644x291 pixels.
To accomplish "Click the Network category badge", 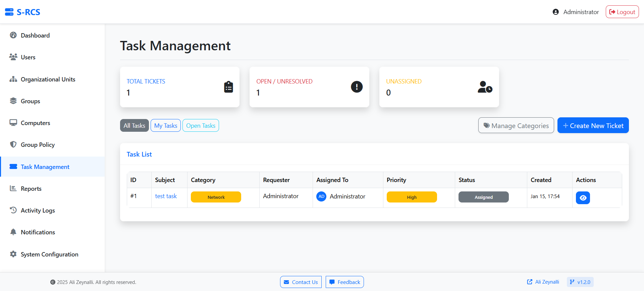I will [x=216, y=197].
